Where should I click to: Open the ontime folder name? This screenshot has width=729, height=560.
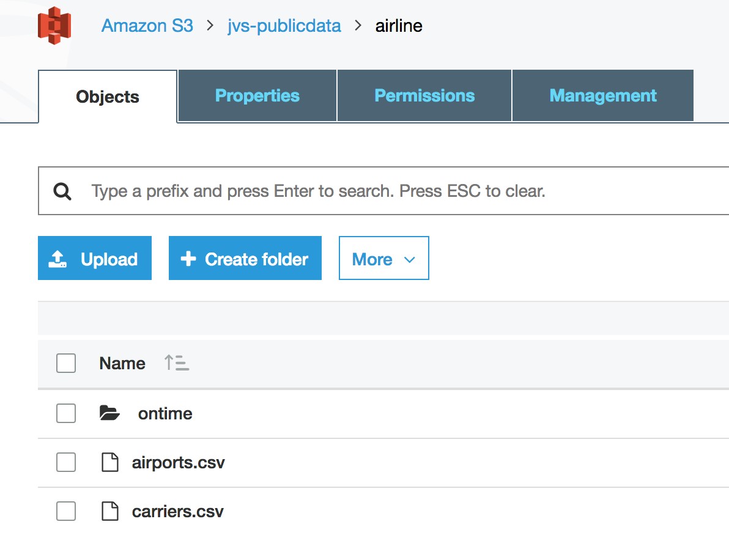(x=165, y=413)
